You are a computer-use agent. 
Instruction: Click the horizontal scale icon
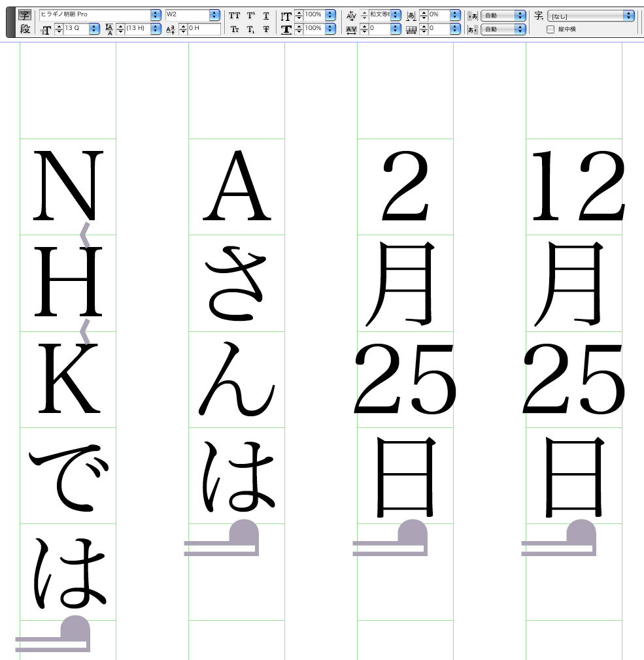point(286,29)
